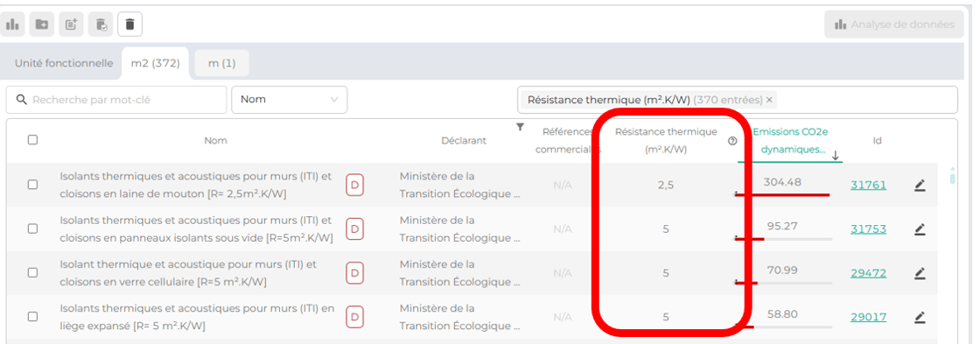980x344 pixels.
Task: Click resistance value 5 in verre cellulaire row
Action: click(x=666, y=273)
